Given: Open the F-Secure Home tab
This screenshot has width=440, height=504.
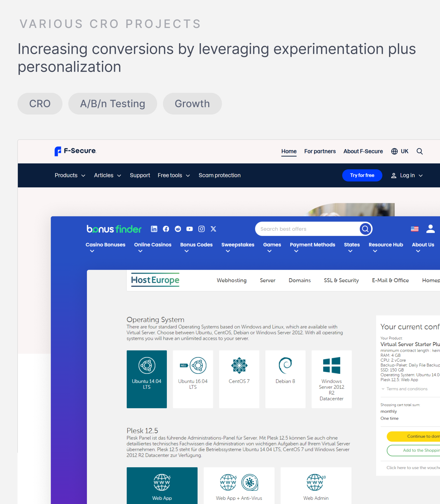Looking at the screenshot, I should 289,151.
